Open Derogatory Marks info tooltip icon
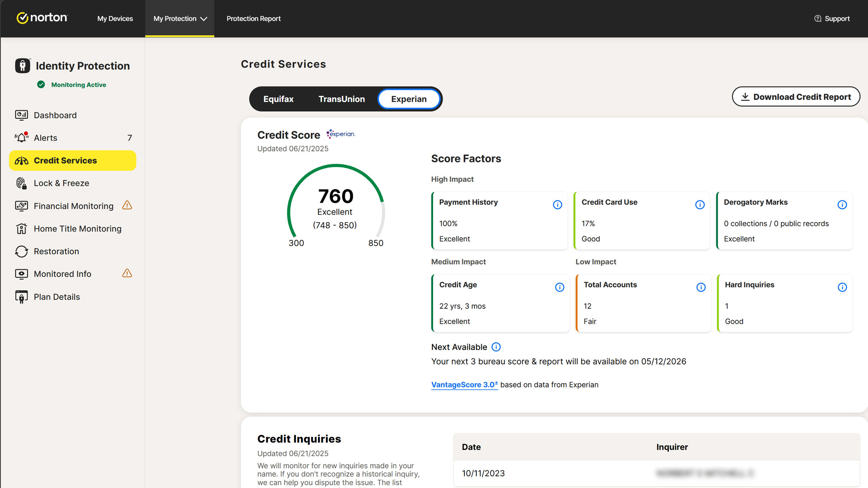The width and height of the screenshot is (868, 488). pos(842,205)
